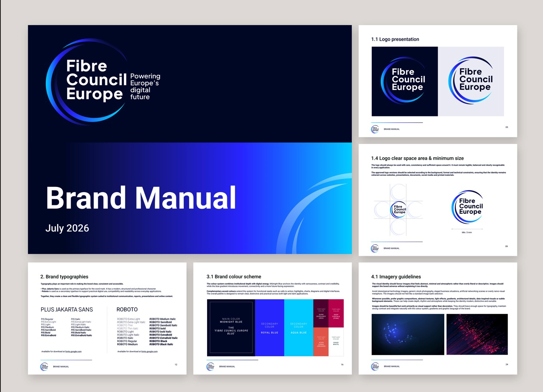Click the July 2026 date

67,228
